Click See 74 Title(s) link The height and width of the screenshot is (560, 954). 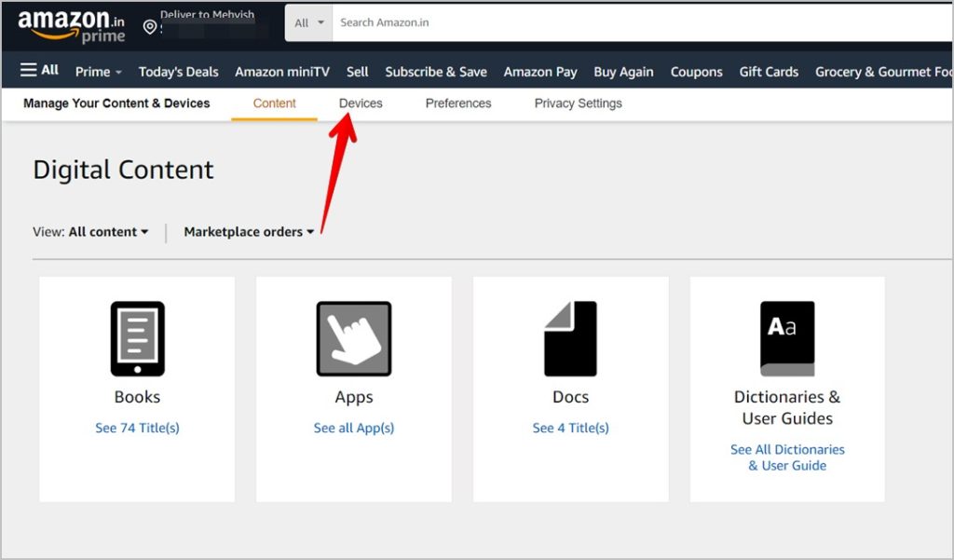pos(138,428)
